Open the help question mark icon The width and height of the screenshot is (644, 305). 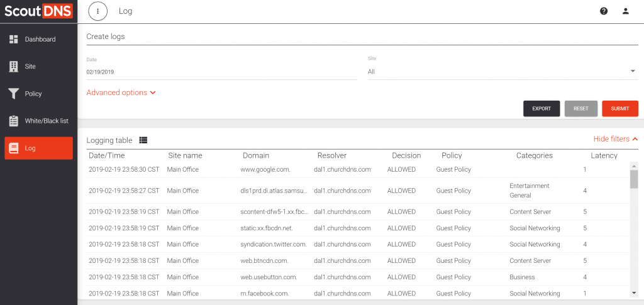pos(604,11)
